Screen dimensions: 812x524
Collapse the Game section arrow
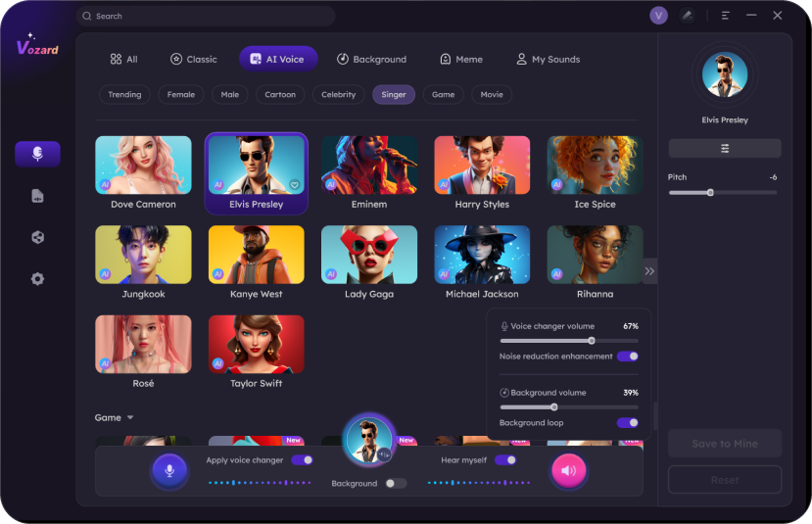pyautogui.click(x=130, y=418)
